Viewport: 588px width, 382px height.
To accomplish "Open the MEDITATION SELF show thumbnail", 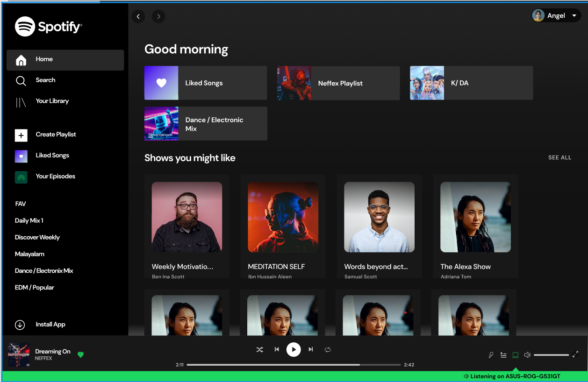I will (283, 217).
